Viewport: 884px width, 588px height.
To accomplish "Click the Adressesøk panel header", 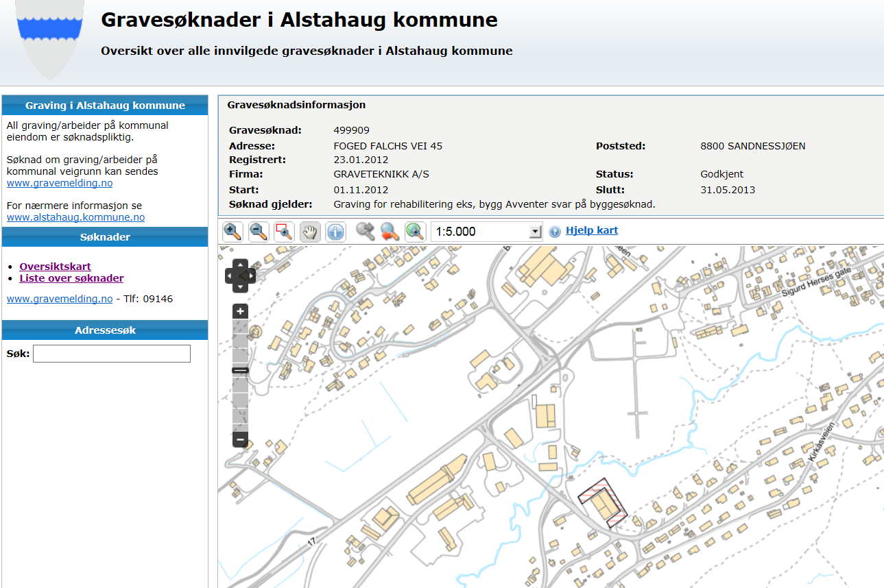I will tap(105, 330).
